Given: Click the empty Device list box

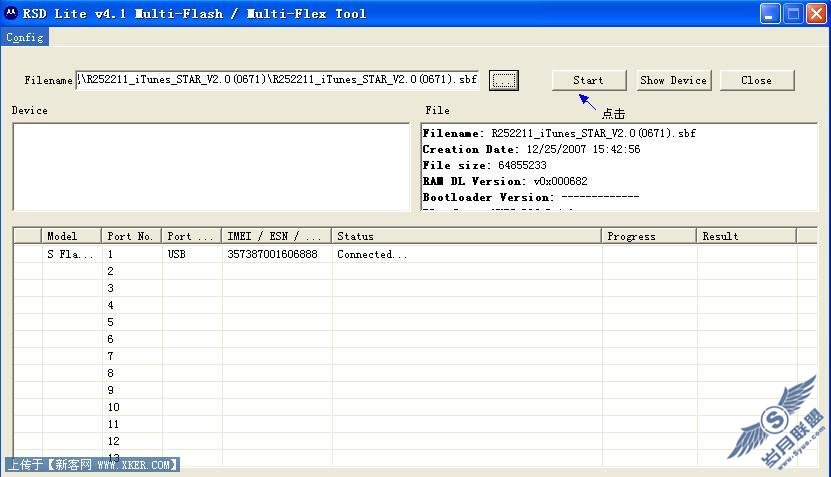Looking at the screenshot, I should [211, 167].
